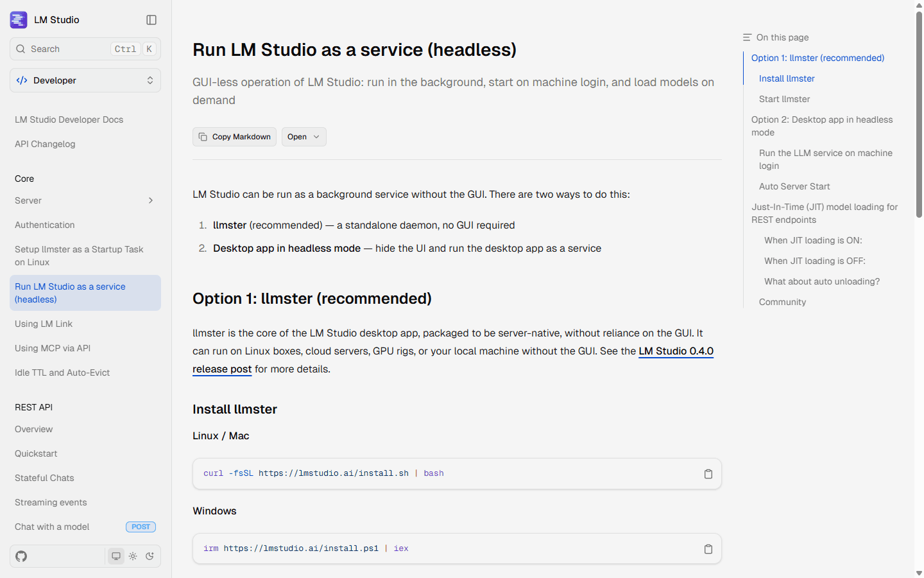Click the Windows label above the irm command
Image resolution: width=924 pixels, height=578 pixels.
point(214,511)
